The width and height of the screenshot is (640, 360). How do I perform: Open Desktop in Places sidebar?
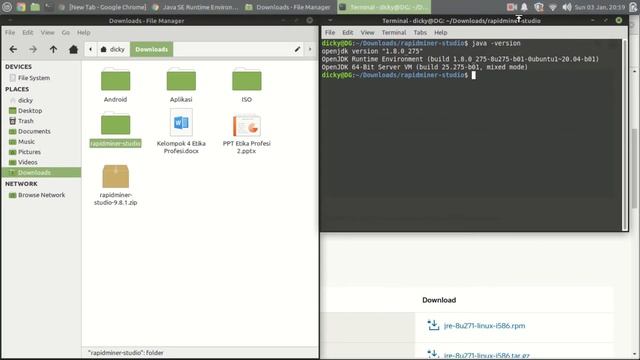point(30,111)
